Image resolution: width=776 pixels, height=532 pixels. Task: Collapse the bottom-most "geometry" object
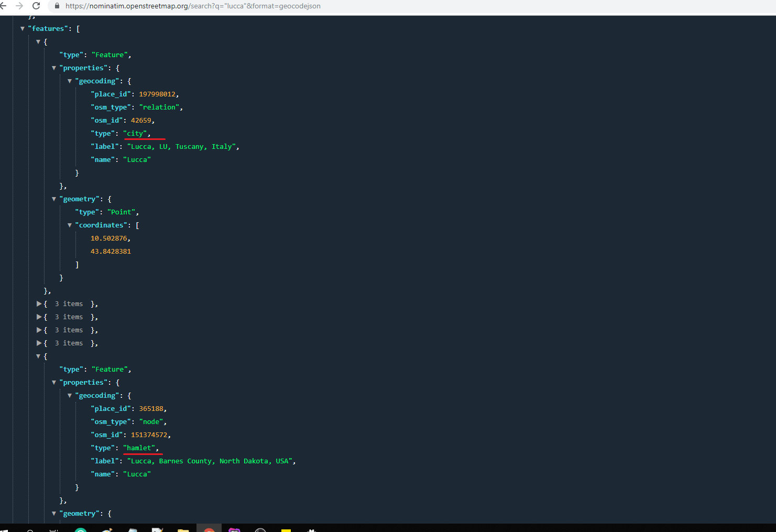click(54, 514)
